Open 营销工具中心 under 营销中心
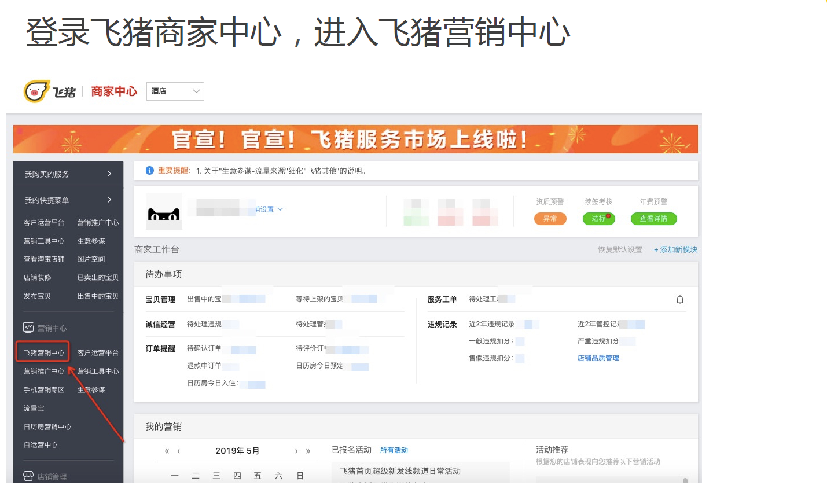Image resolution: width=827 pixels, height=504 pixels. (x=98, y=371)
